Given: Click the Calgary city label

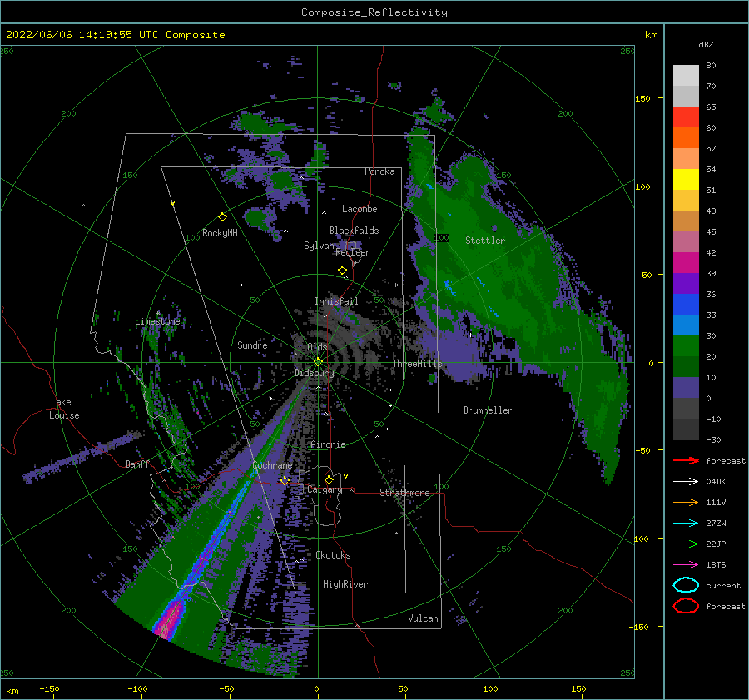Looking at the screenshot, I should point(325,489).
